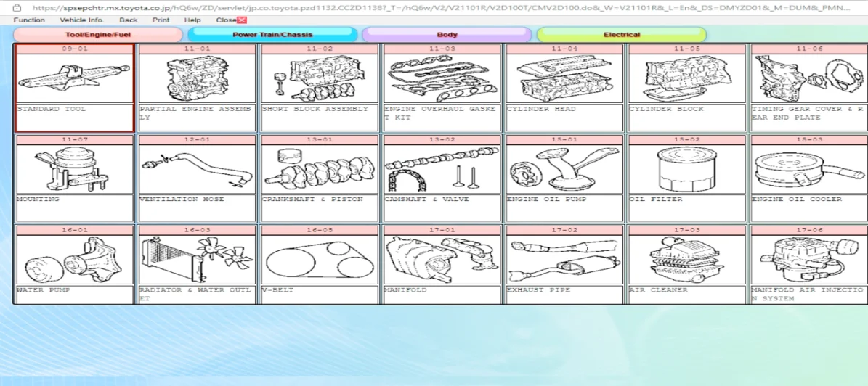The width and height of the screenshot is (868, 386).
Task: Select the 15-03 Engine Oil Cooler illustration
Action: tap(808, 168)
